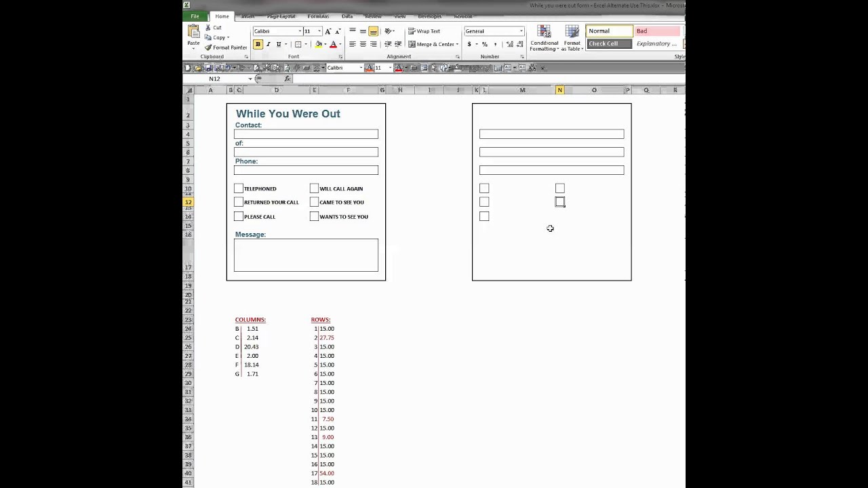
Task: Open the Format as Table gallery
Action: click(x=572, y=39)
